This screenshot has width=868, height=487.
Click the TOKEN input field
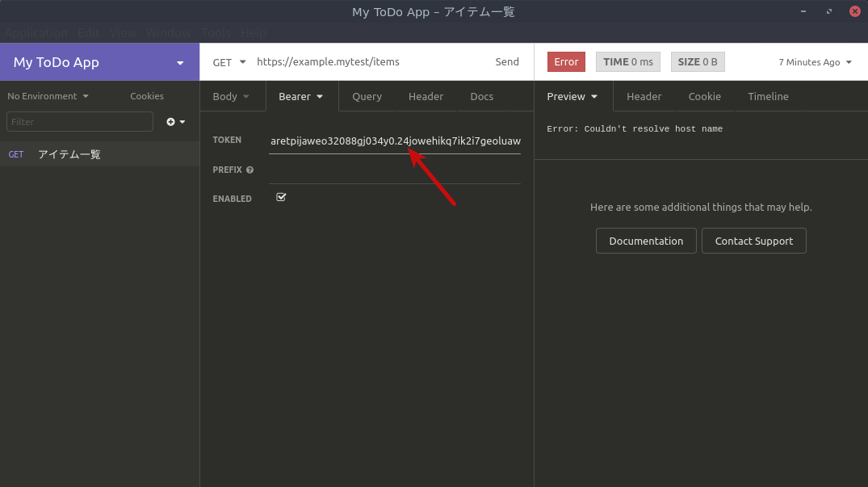click(x=395, y=141)
